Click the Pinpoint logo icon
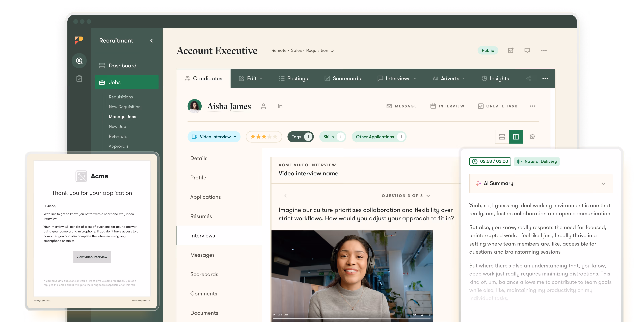This screenshot has width=644, height=322. pos(79,40)
